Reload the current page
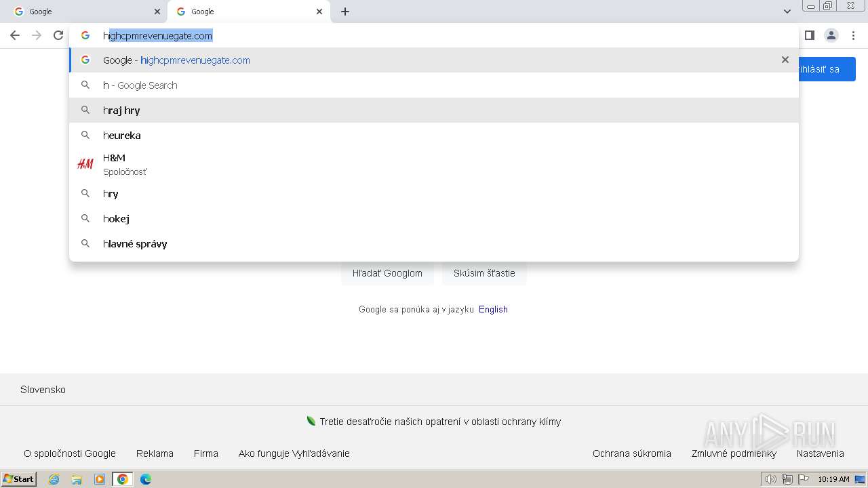The height and width of the screenshot is (488, 868). pyautogui.click(x=58, y=35)
